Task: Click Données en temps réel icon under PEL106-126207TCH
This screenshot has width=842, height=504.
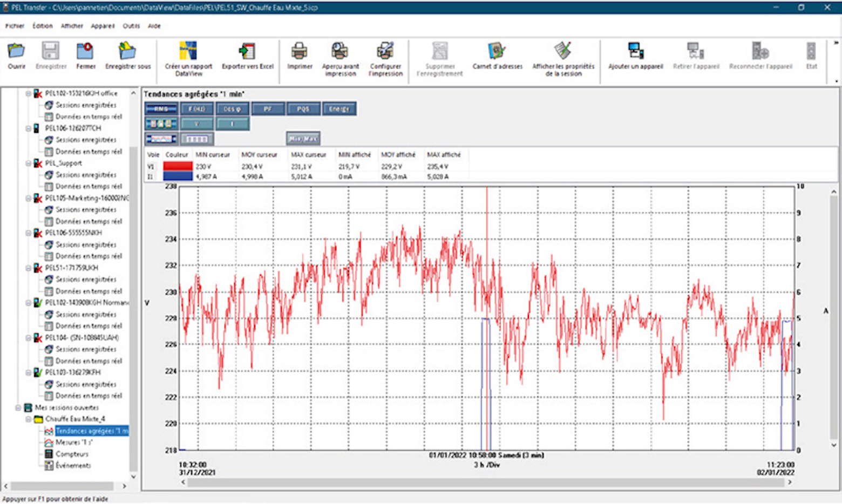Action: tap(49, 152)
